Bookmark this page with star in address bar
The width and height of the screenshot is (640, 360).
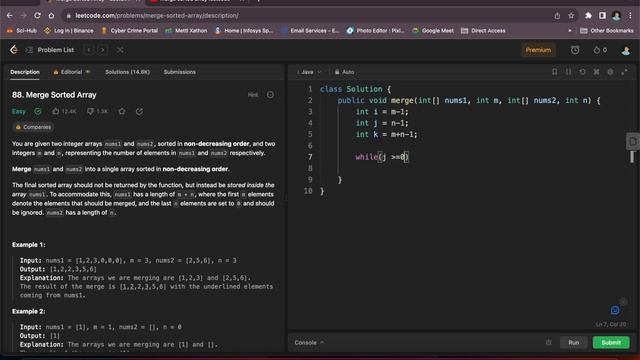pyautogui.click(x=571, y=16)
